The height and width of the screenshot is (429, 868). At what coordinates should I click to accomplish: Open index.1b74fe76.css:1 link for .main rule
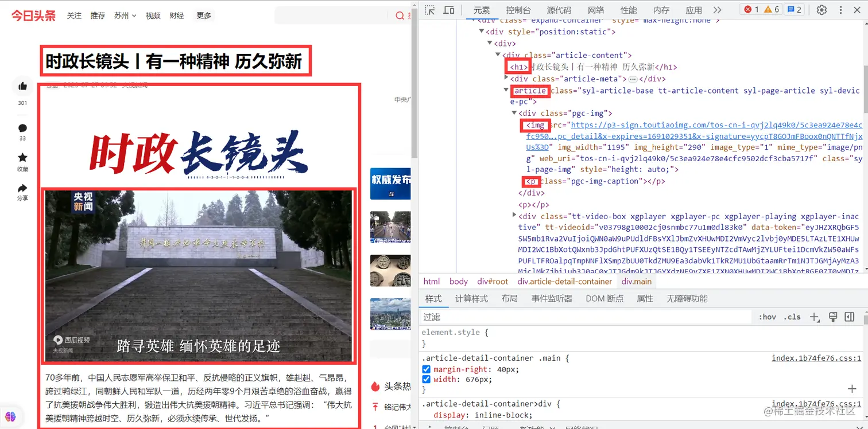(816, 358)
